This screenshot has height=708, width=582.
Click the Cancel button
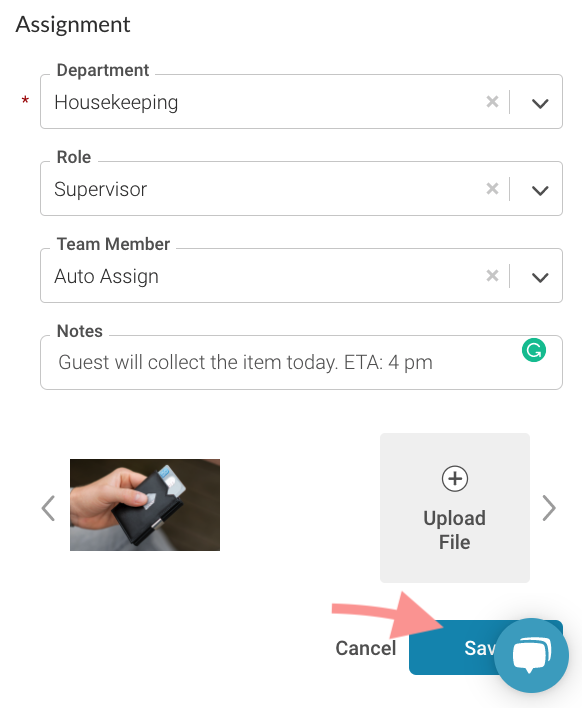(366, 648)
